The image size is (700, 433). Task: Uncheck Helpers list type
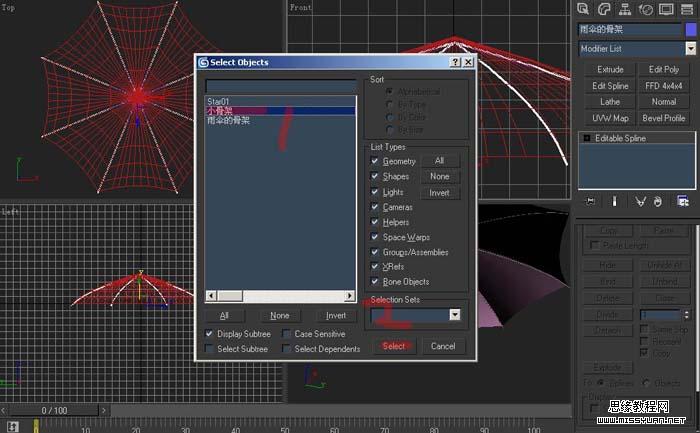[x=375, y=221]
